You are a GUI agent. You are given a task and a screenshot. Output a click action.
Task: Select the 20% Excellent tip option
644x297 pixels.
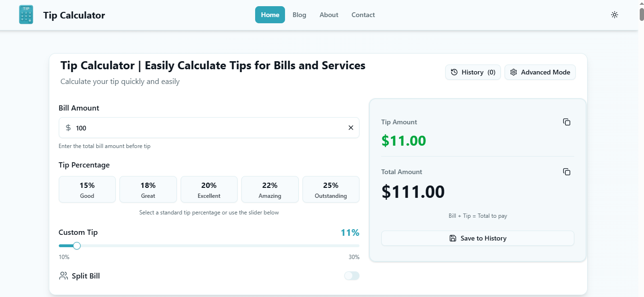pyautogui.click(x=209, y=189)
